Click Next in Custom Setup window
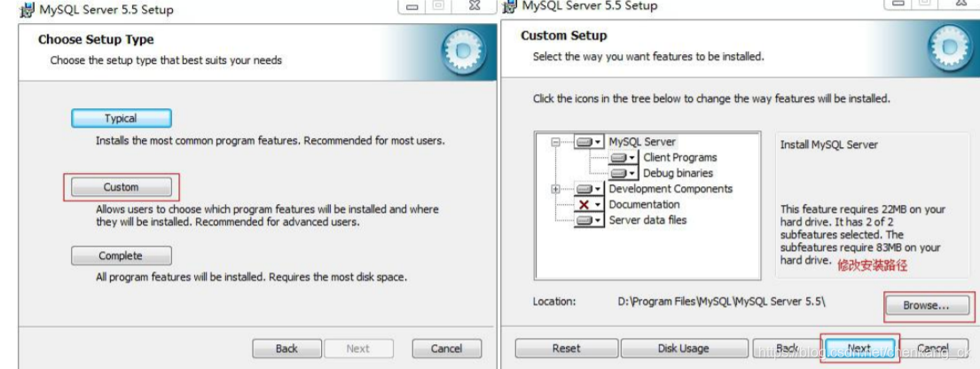980x369 pixels. (858, 349)
